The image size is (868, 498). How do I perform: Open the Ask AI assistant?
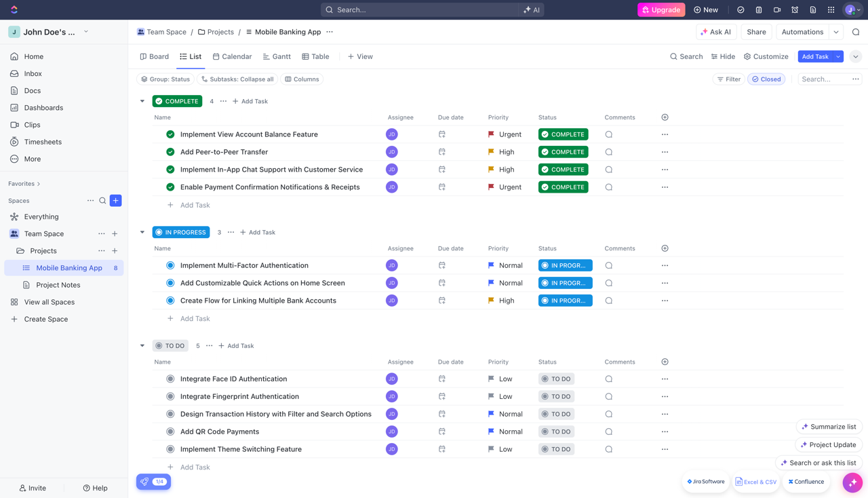pos(715,31)
